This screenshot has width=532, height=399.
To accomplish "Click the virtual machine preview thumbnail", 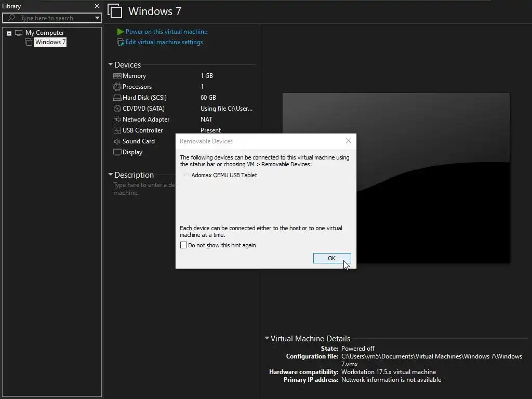I will (x=396, y=178).
